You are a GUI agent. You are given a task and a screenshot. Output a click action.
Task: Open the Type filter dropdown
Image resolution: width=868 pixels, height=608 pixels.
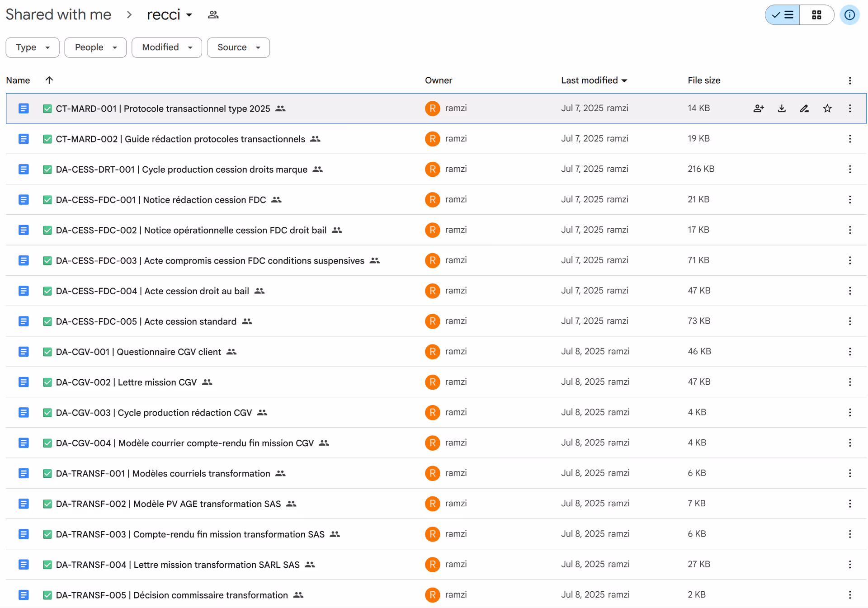tap(32, 47)
